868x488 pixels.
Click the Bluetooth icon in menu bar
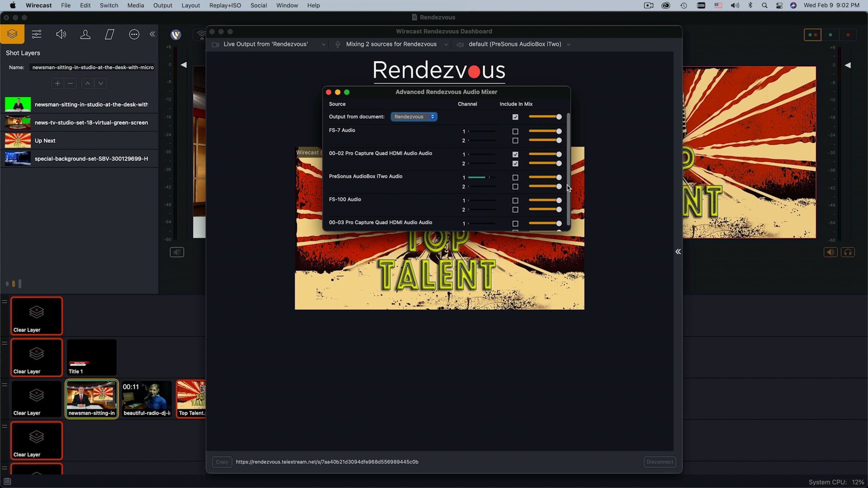[x=750, y=5]
